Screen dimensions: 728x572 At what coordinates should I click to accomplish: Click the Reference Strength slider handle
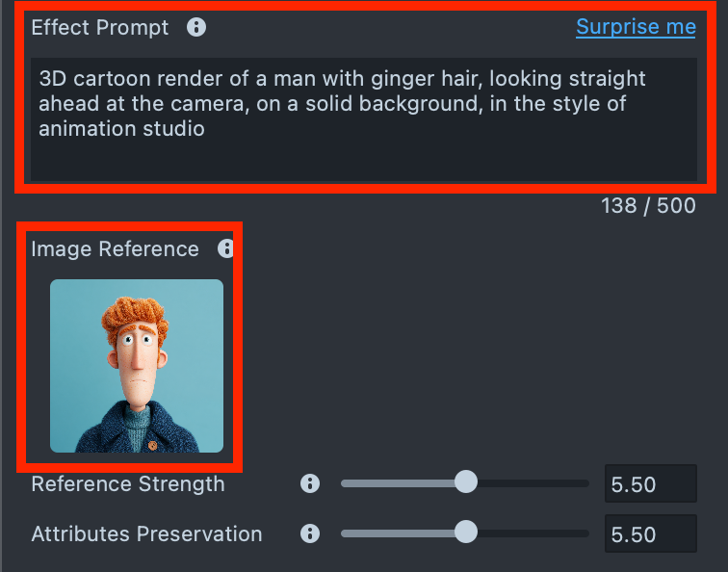click(x=465, y=482)
